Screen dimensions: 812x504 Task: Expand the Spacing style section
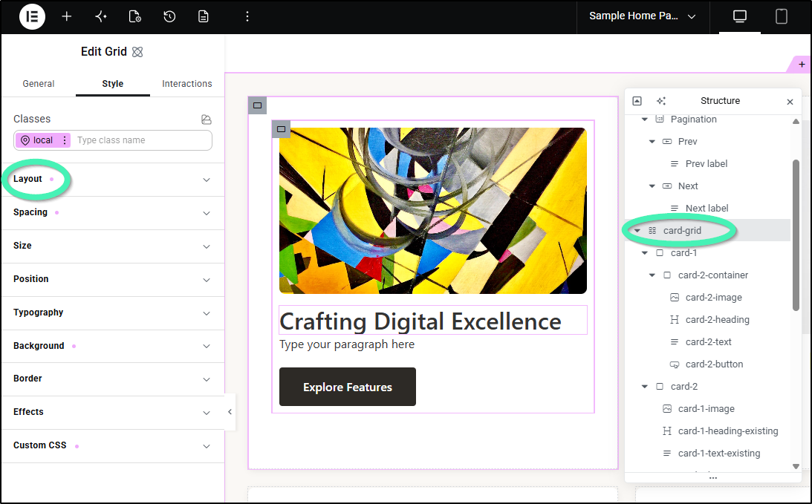coord(112,213)
